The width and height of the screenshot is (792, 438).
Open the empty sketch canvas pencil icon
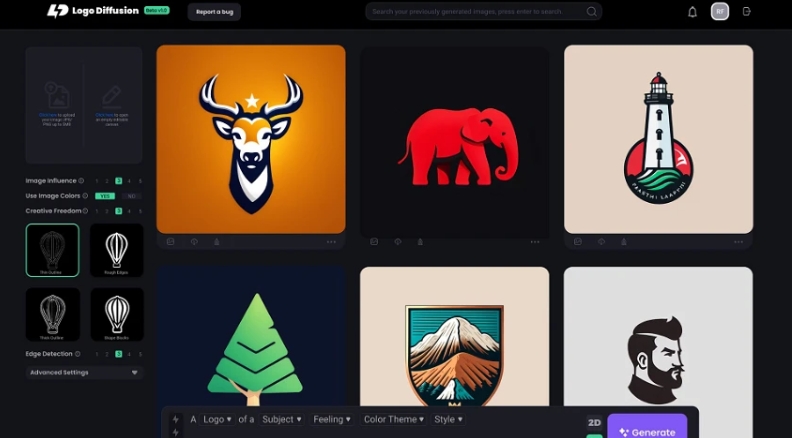point(112,96)
